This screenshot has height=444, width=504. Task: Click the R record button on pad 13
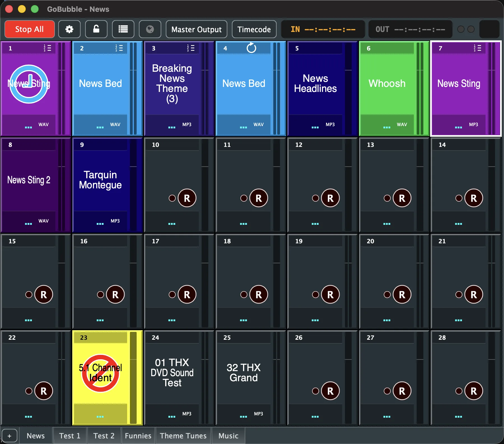402,198
